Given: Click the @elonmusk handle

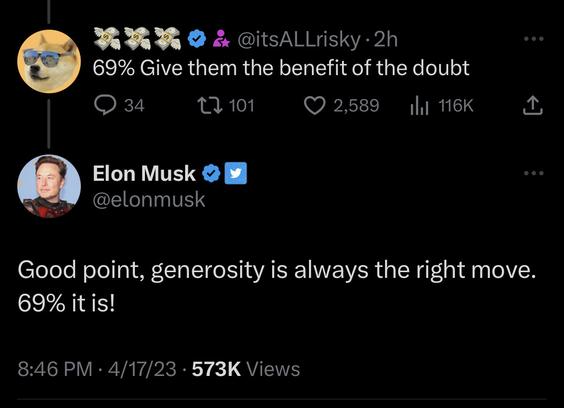Looking at the screenshot, I should (x=149, y=200).
